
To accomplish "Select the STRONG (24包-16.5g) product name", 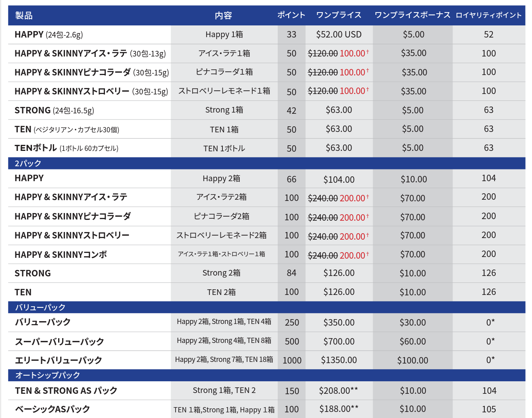I will click(x=54, y=111).
